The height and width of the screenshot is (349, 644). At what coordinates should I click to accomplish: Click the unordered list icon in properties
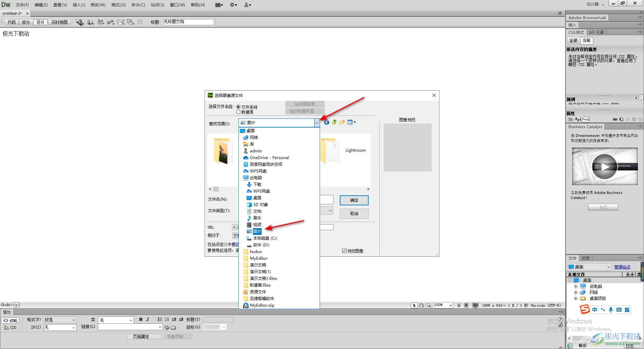tap(160, 319)
